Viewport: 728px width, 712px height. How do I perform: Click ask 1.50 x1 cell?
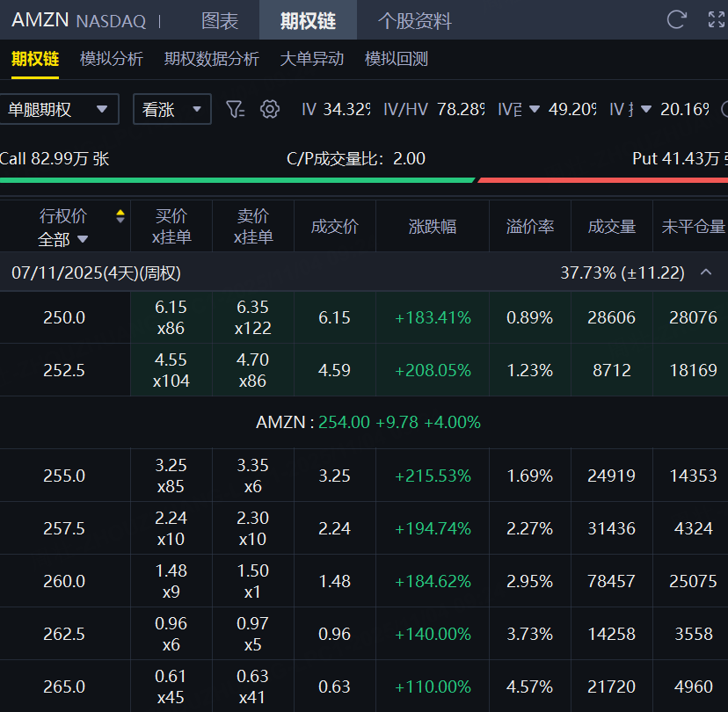pos(253,581)
